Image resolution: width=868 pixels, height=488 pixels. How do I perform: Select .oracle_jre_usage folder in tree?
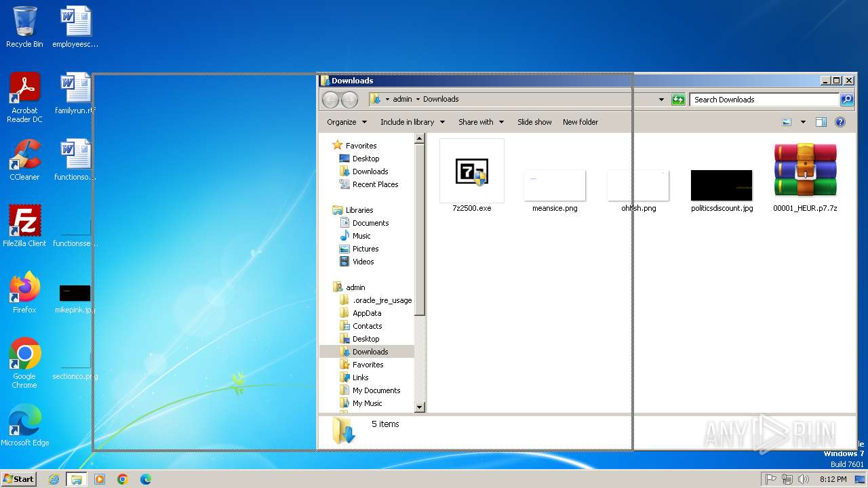(x=382, y=300)
